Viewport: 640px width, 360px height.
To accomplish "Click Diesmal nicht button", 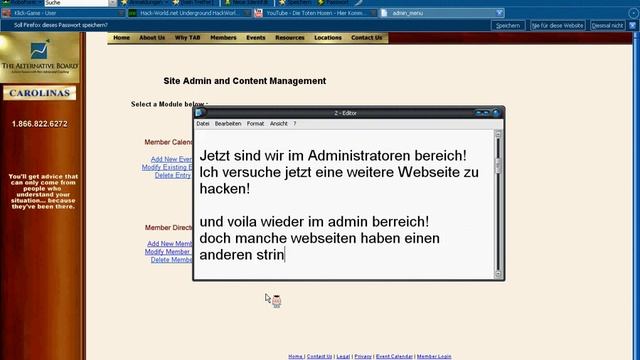I will [607, 25].
